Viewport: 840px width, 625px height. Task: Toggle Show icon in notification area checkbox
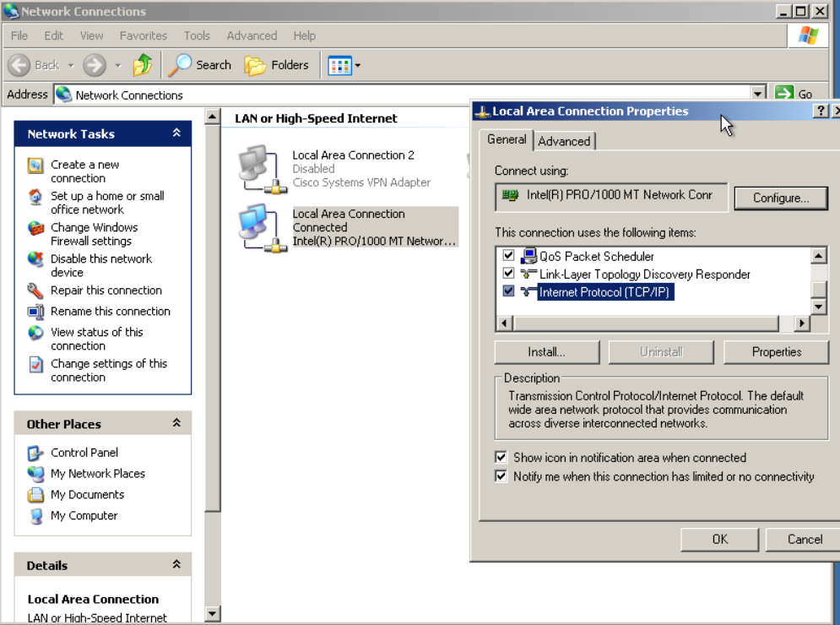click(x=501, y=457)
